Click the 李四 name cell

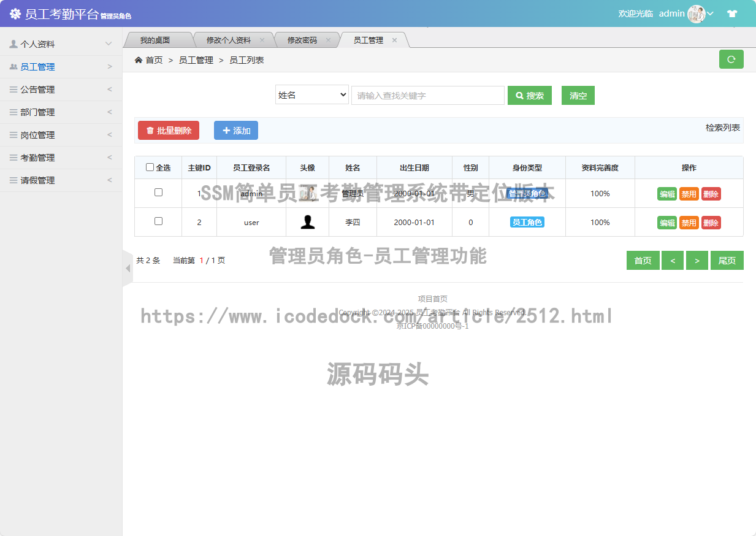[x=353, y=222]
